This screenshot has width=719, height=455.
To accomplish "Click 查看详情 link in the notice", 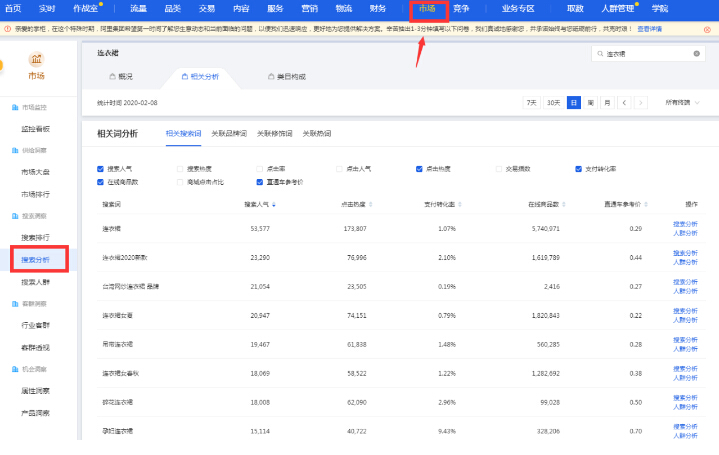I will coord(650,29).
